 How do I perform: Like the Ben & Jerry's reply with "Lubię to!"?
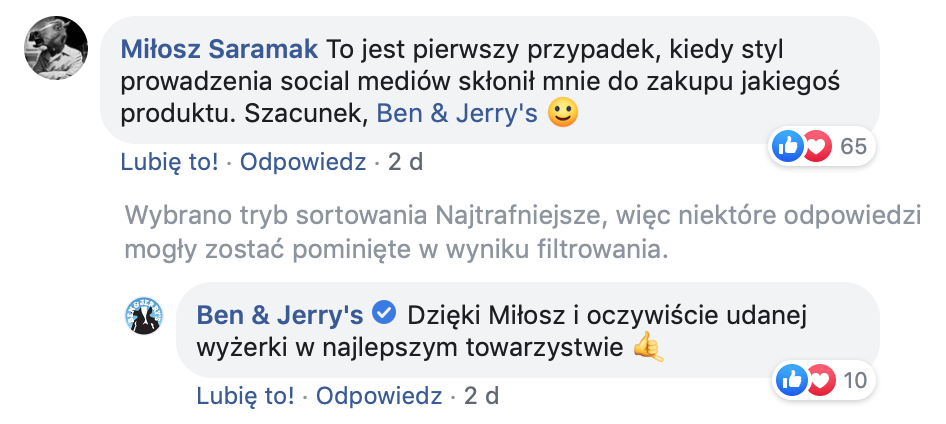pyautogui.click(x=245, y=396)
